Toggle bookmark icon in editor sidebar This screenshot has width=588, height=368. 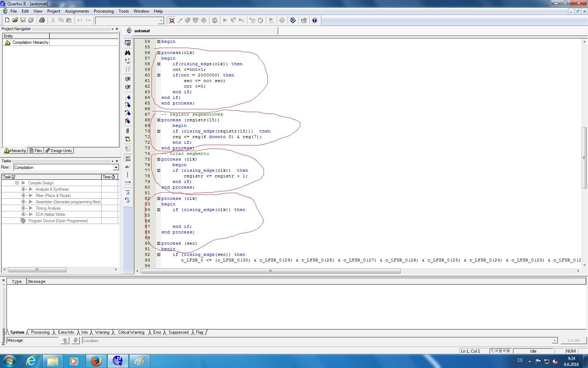coord(128,97)
